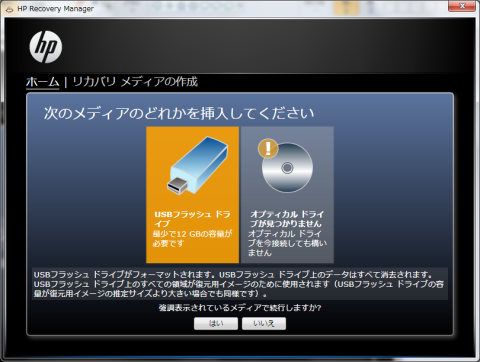Close the HP Recovery Manager window
Image resolution: width=480 pixels, height=362 pixels.
click(462, 6)
